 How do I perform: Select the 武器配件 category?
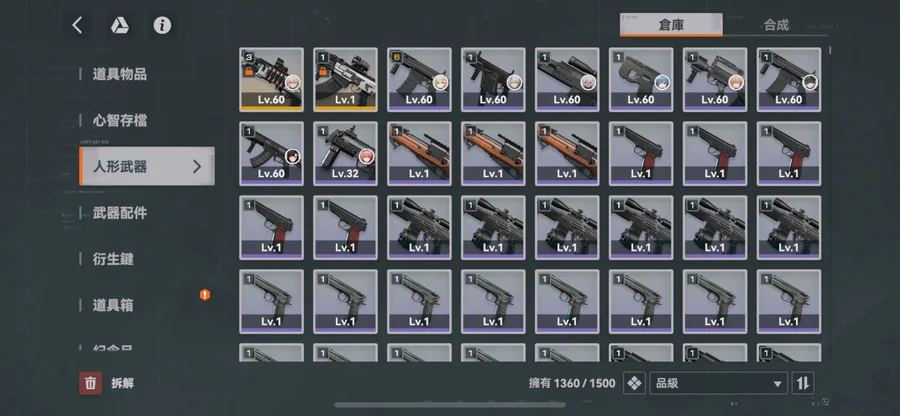(120, 213)
